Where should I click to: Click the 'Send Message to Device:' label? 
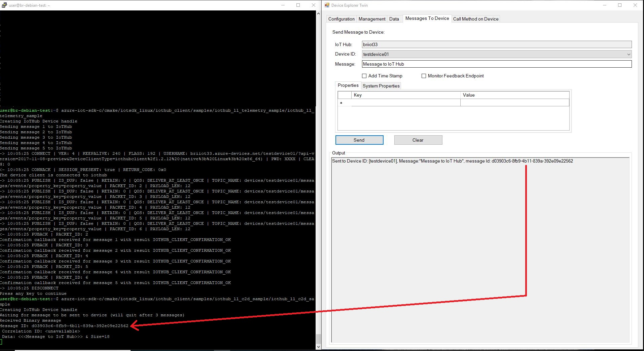coord(358,32)
